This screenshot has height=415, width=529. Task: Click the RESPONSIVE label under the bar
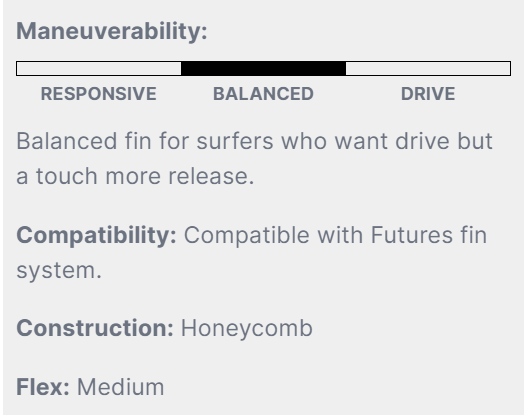(x=99, y=94)
